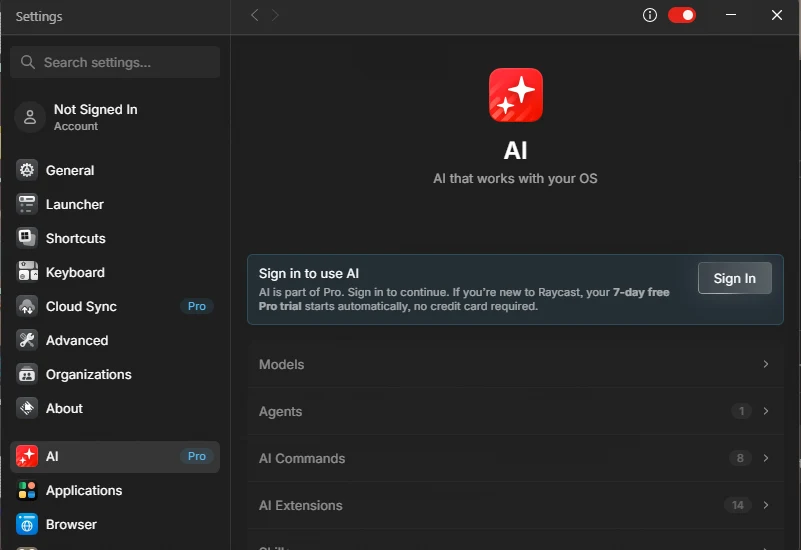Click the Settings window title
This screenshot has height=550, width=801.
[x=39, y=16]
